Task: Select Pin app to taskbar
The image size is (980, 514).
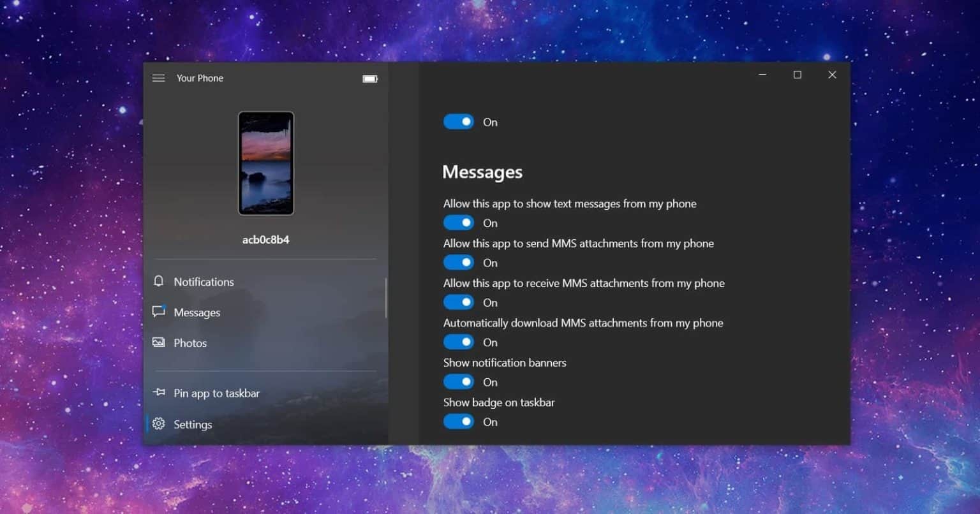Action: pos(216,393)
